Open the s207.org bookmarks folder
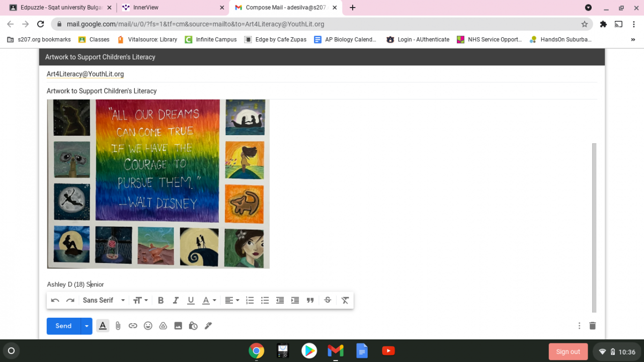This screenshot has width=644, height=362. pos(39,40)
